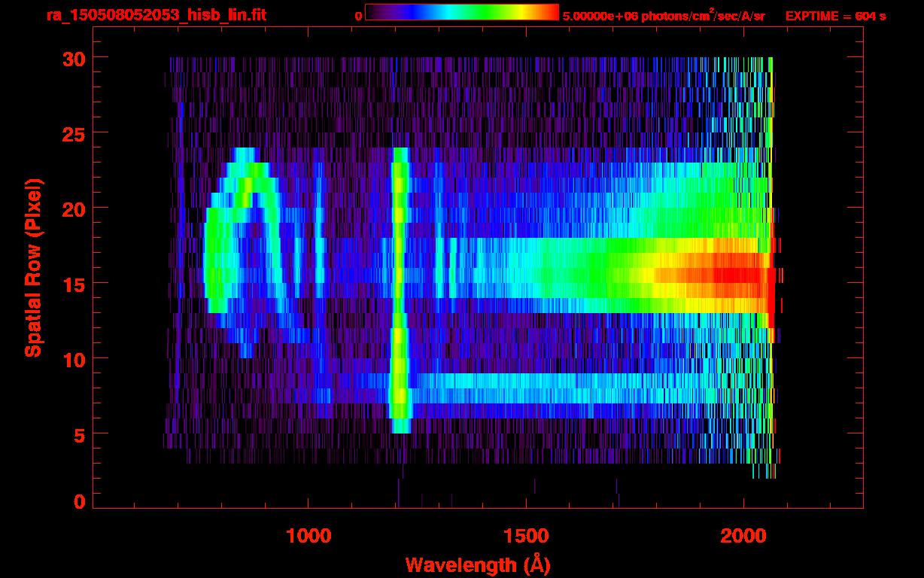Click the 1500 wavelength tick label
The width and height of the screenshot is (924, 578).
(x=526, y=536)
